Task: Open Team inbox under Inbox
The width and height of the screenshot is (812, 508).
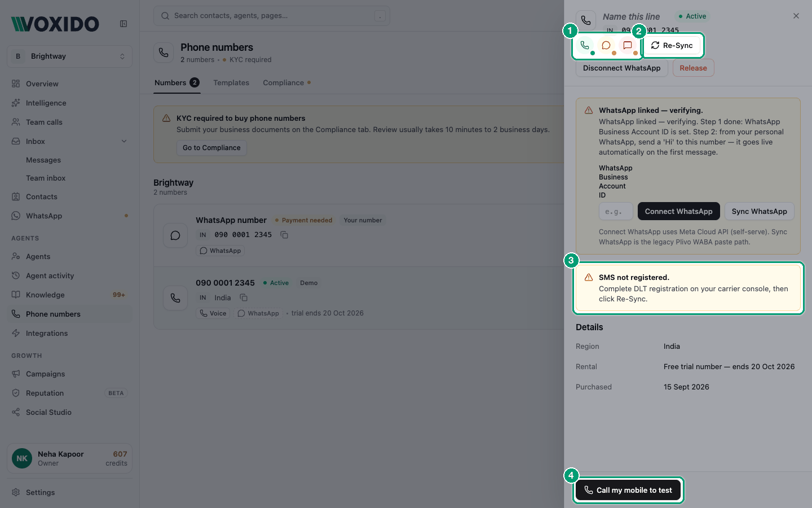Action: [46, 178]
